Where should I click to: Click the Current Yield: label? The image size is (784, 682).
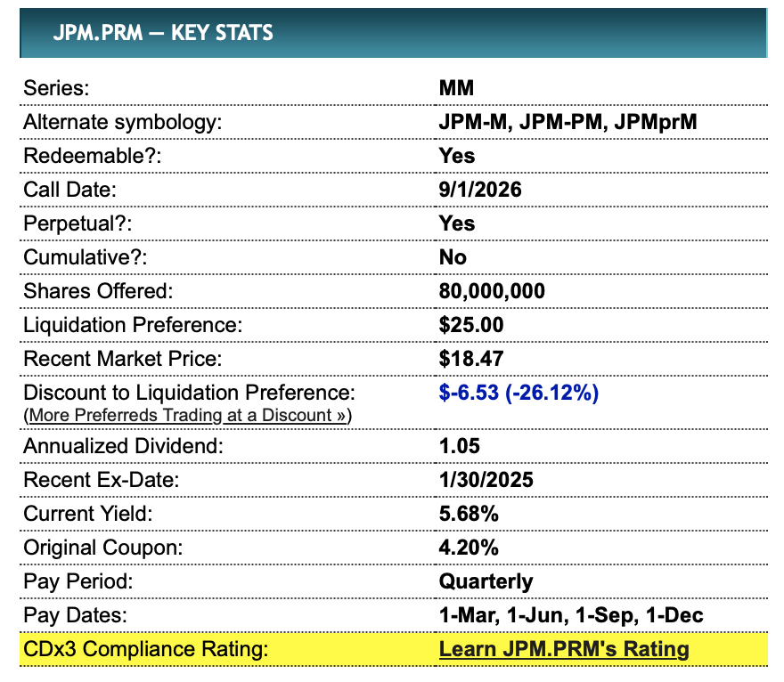pyautogui.click(x=87, y=514)
